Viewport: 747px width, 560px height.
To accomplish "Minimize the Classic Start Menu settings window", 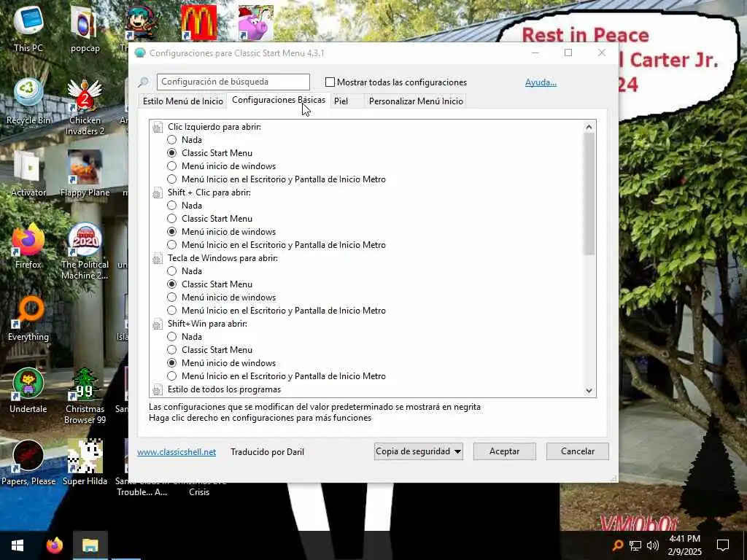I will (535, 52).
